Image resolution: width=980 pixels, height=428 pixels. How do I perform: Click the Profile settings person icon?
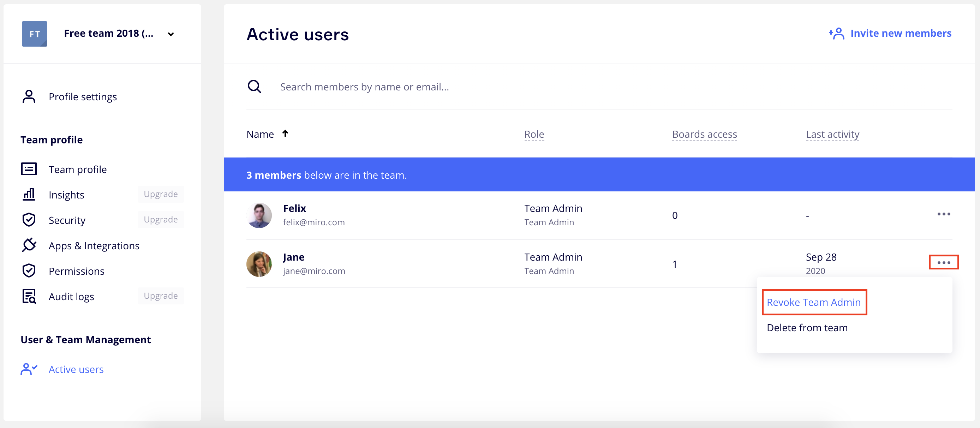(x=29, y=97)
